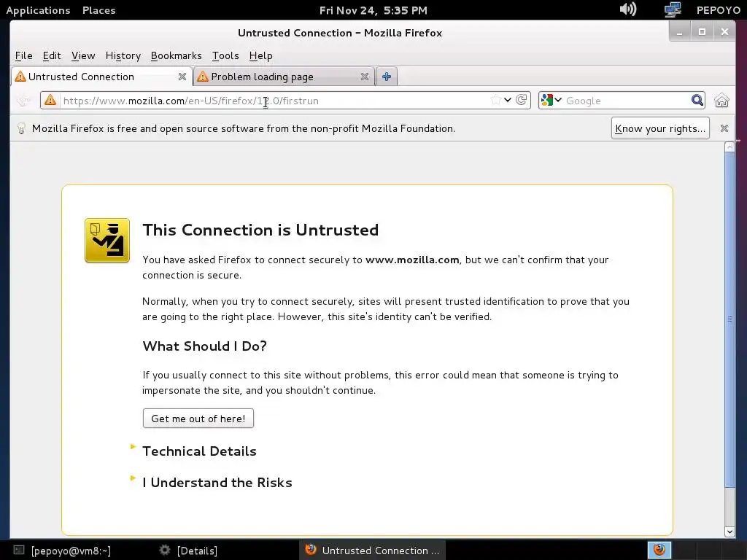
Task: Click the warning site identity icon in address bar
Action: point(50,101)
